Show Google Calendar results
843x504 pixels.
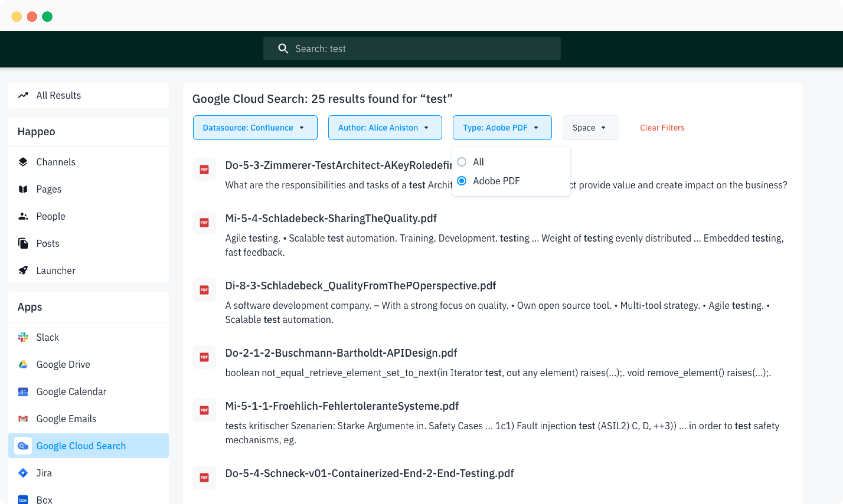(88, 392)
